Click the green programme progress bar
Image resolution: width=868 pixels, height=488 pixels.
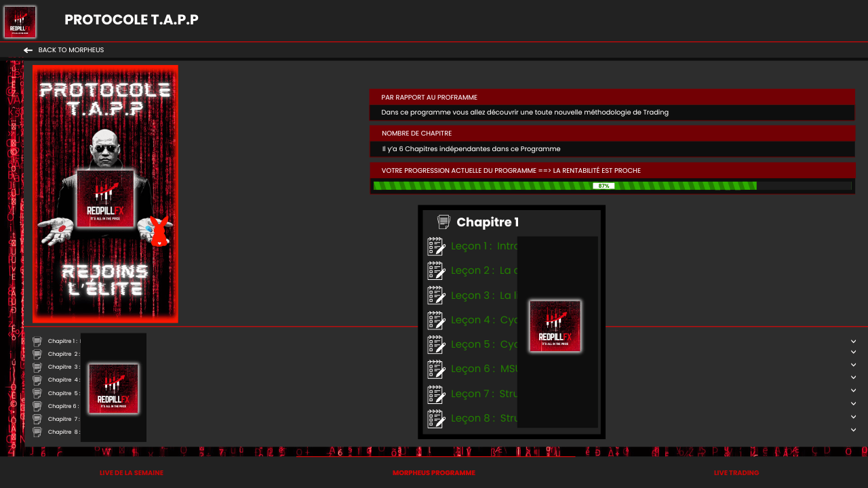[565, 186]
